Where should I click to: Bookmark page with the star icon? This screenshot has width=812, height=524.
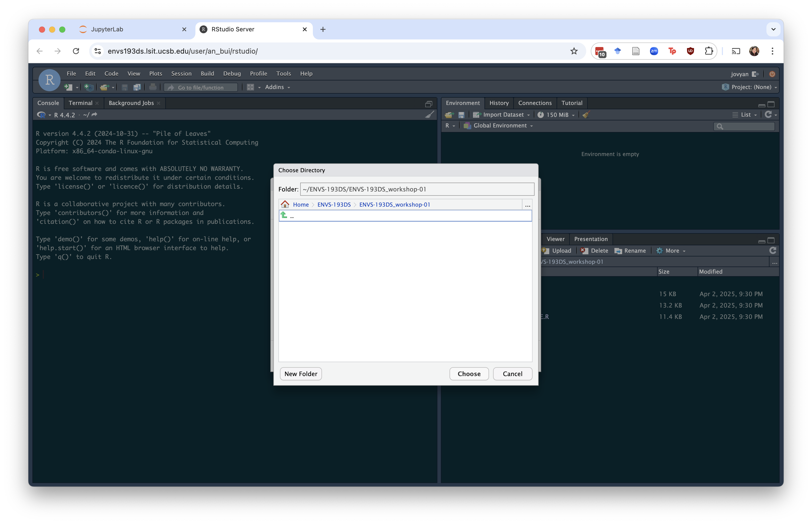tap(574, 51)
